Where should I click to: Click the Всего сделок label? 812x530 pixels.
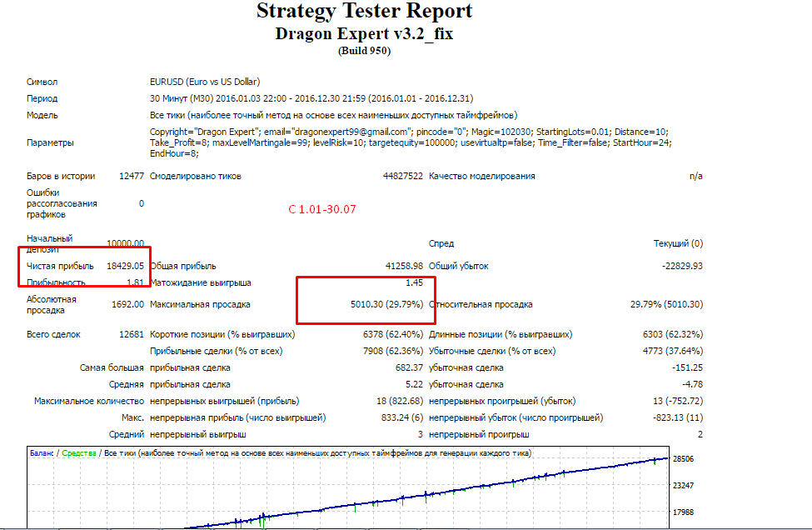(53, 334)
